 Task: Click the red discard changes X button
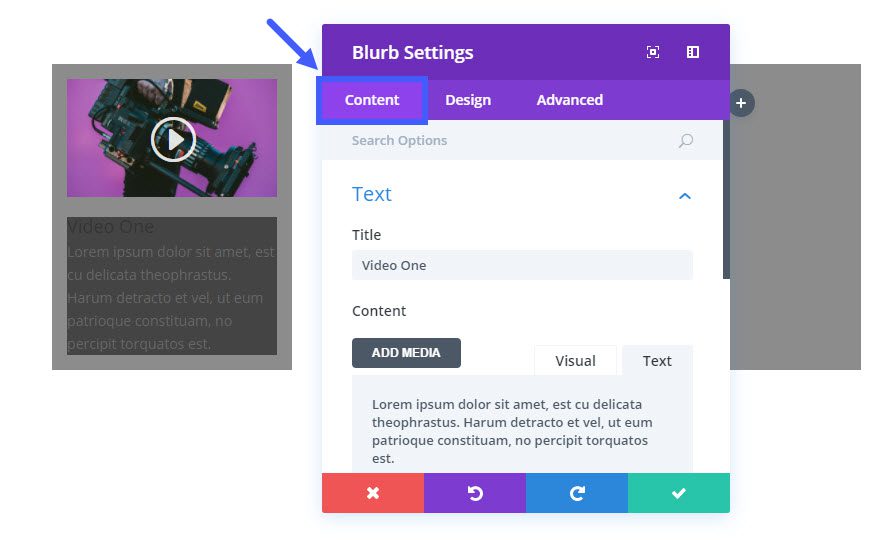tap(373, 493)
